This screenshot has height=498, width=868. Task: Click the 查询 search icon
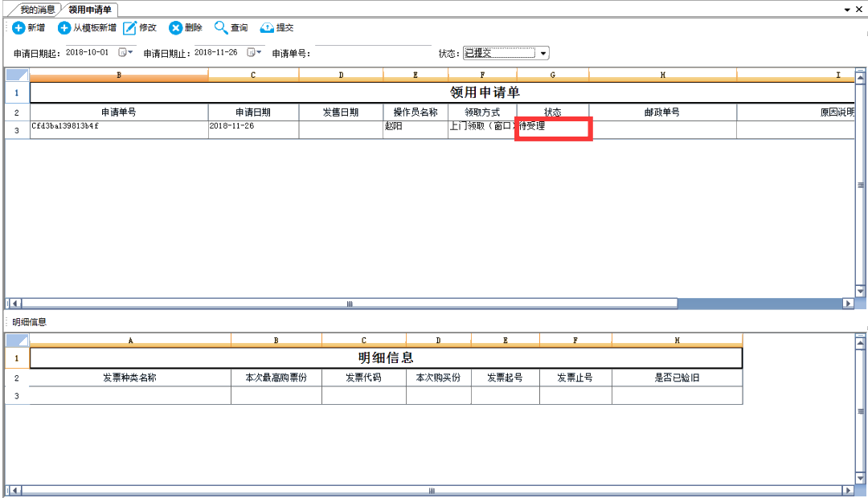coord(221,27)
